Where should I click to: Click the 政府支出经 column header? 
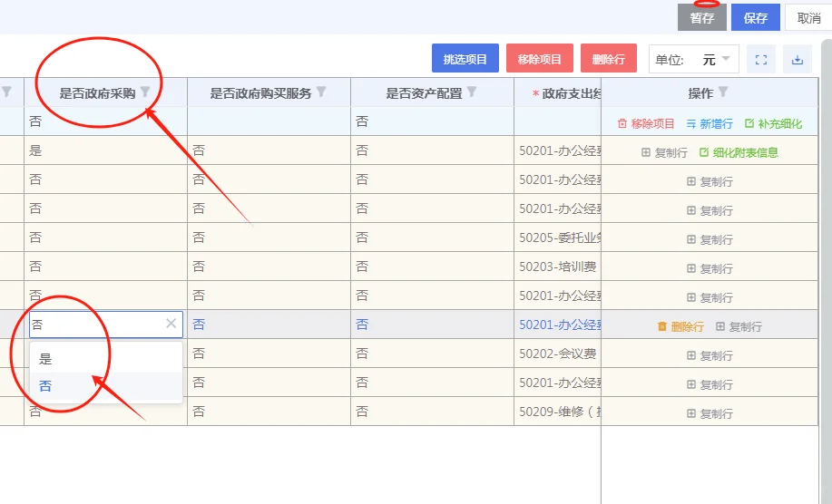point(558,93)
